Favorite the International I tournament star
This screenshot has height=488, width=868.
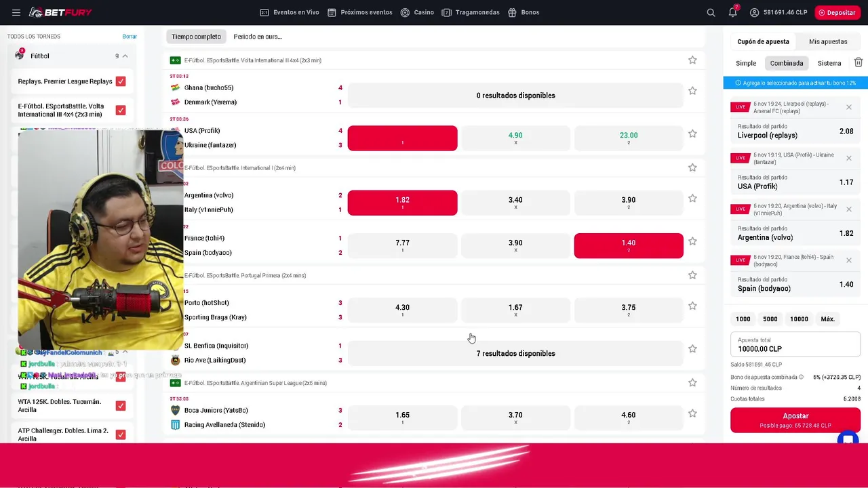click(x=692, y=167)
